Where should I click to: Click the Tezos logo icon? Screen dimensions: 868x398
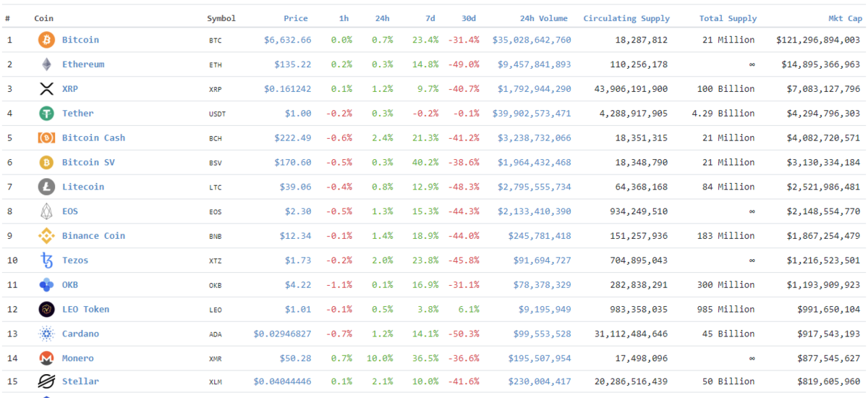[46, 261]
